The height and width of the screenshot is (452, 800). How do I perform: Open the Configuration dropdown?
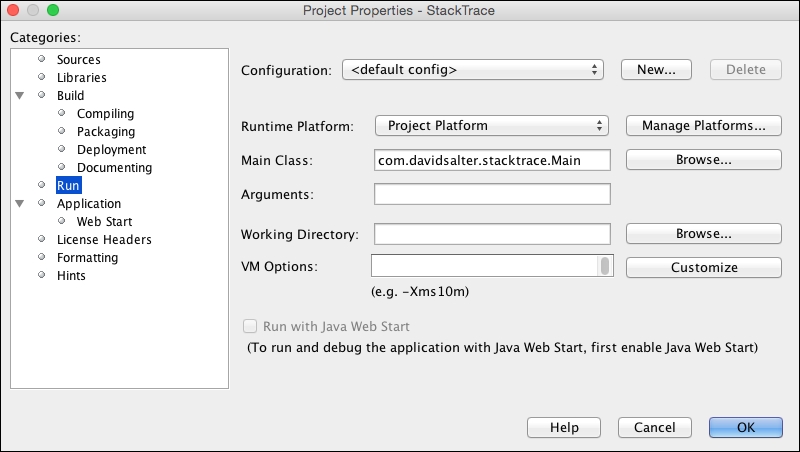tap(473, 70)
